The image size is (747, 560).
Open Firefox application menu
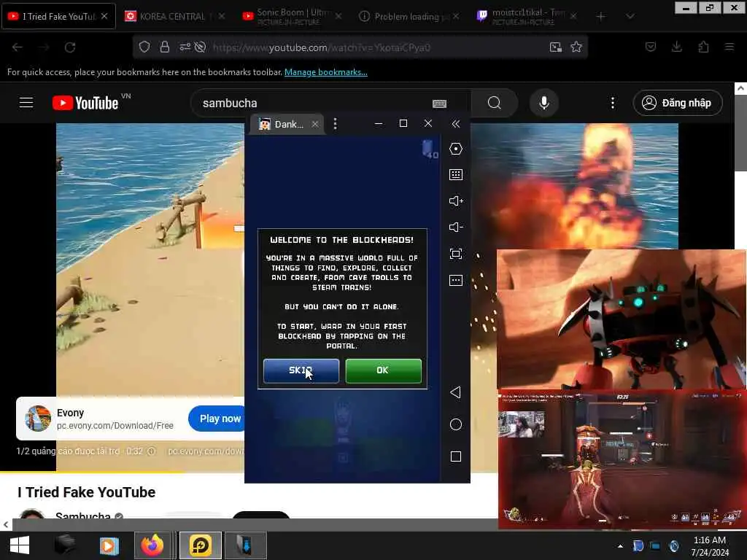[729, 47]
